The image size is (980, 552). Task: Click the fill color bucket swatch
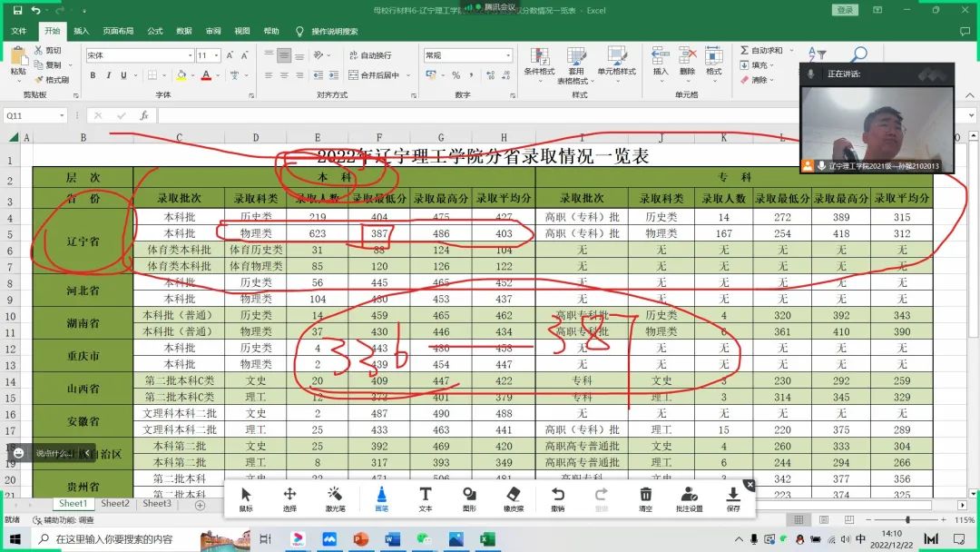(x=181, y=75)
